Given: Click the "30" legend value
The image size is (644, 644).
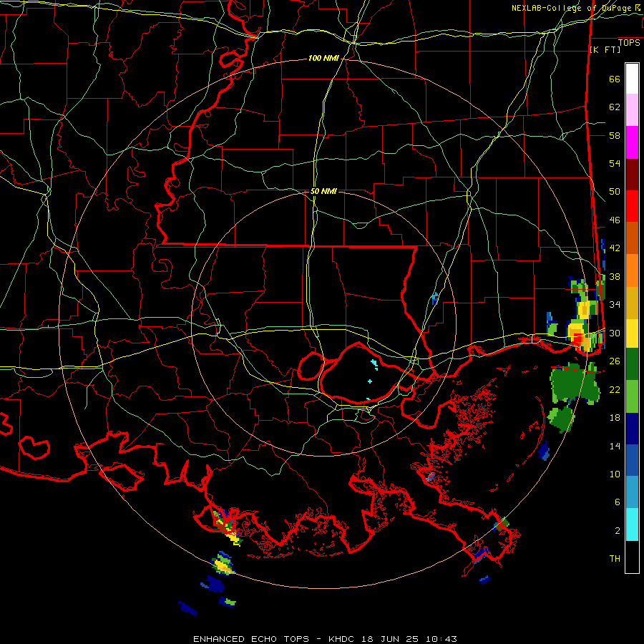Looking at the screenshot, I should (x=615, y=333).
